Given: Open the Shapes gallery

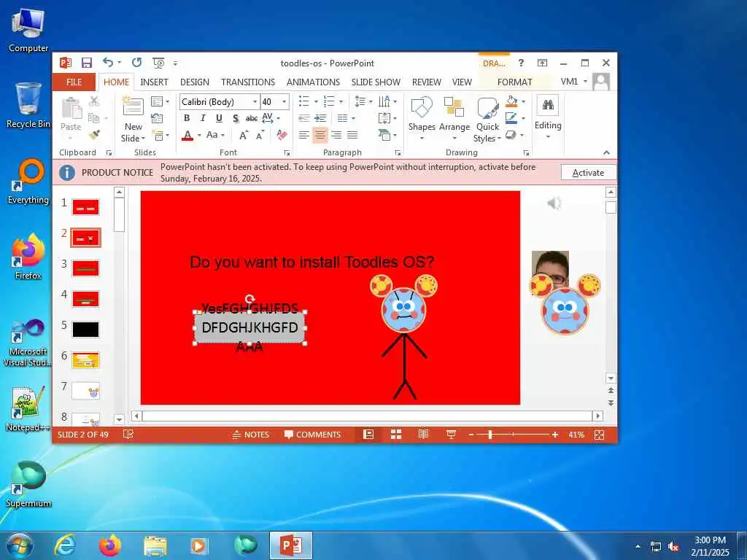Looking at the screenshot, I should pyautogui.click(x=422, y=119).
